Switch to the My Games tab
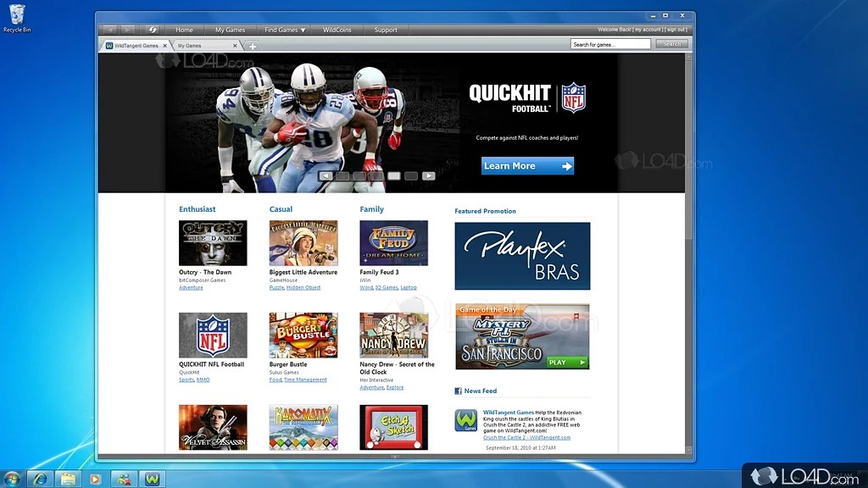This screenshot has height=488, width=868. [x=205, y=46]
